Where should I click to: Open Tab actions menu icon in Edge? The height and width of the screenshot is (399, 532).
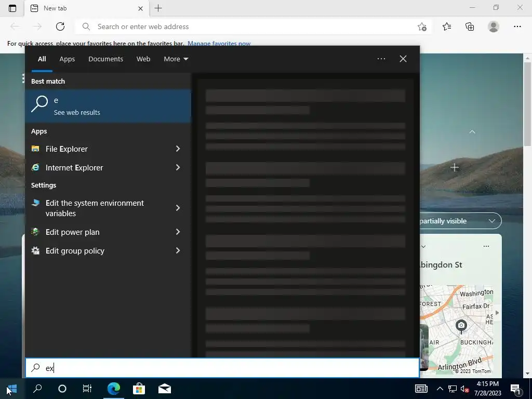click(12, 8)
